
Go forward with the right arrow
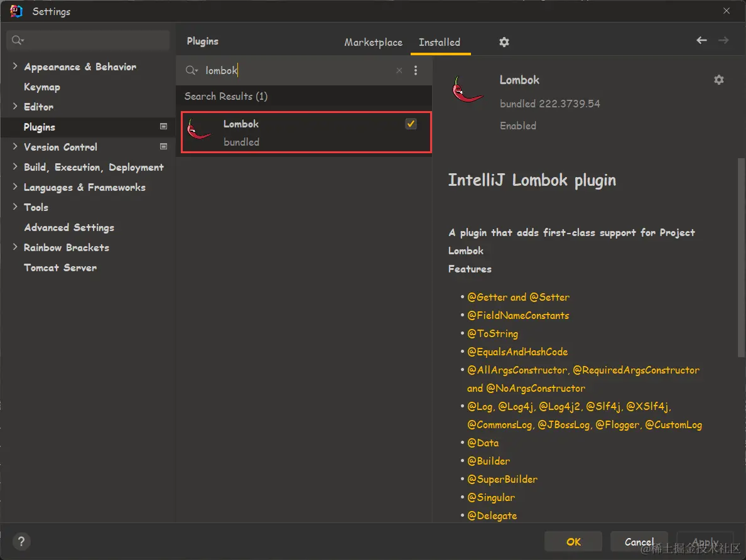coord(723,40)
